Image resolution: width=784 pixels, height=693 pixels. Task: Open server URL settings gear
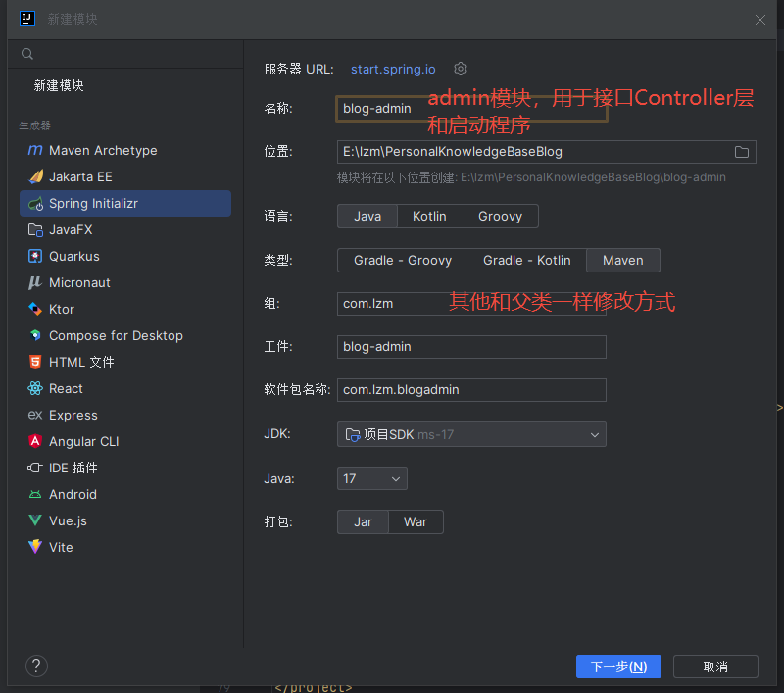click(x=461, y=69)
